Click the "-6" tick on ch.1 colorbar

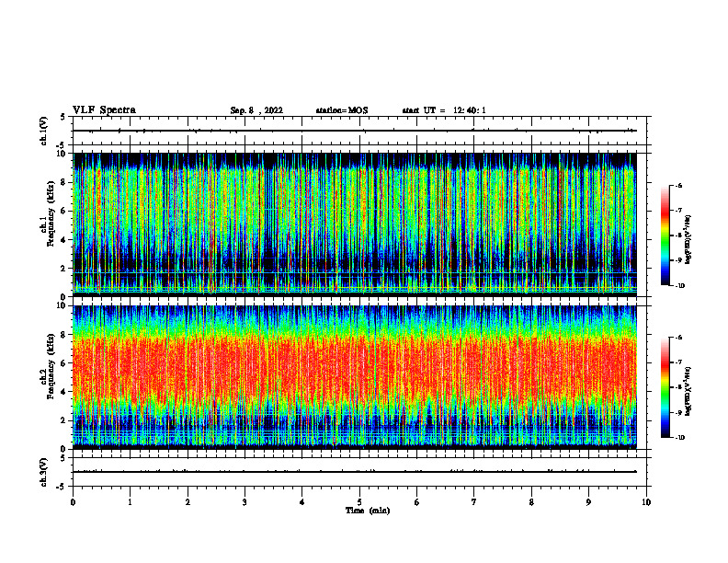(678, 186)
